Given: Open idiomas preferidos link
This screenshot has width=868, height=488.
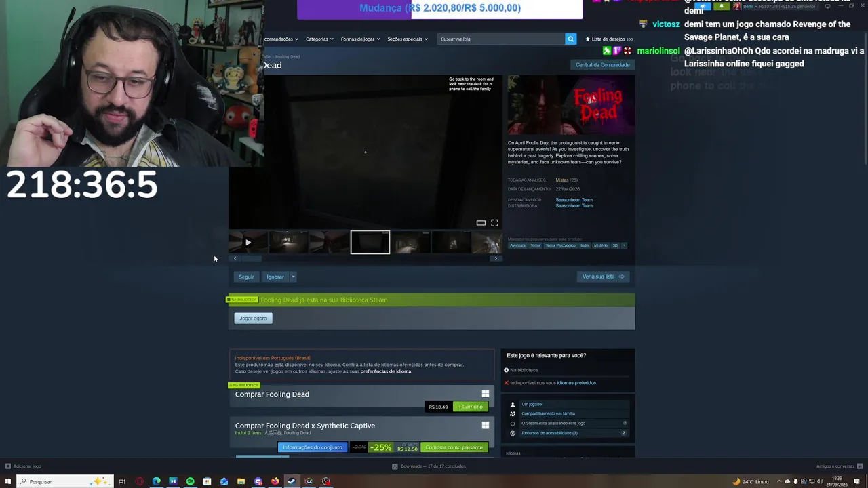Looking at the screenshot, I should coord(576,383).
